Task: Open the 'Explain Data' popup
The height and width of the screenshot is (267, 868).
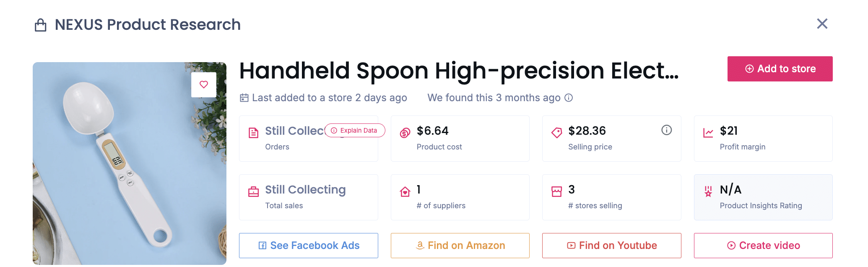Action: point(354,131)
